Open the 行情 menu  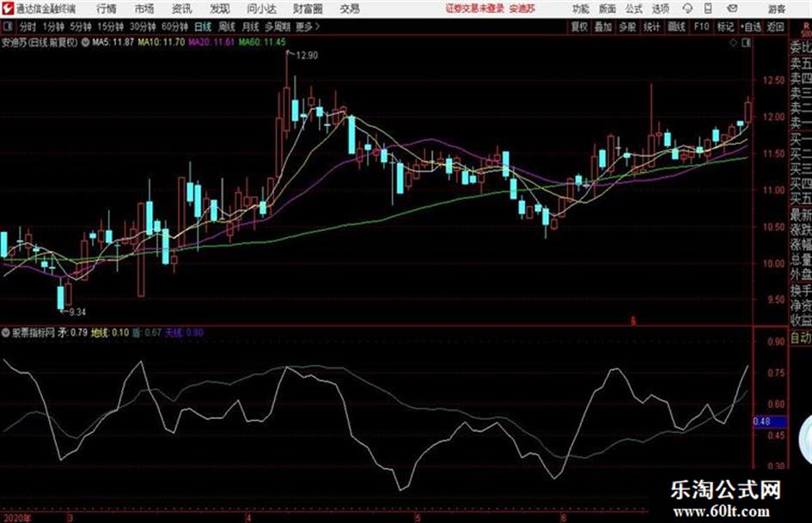point(107,9)
